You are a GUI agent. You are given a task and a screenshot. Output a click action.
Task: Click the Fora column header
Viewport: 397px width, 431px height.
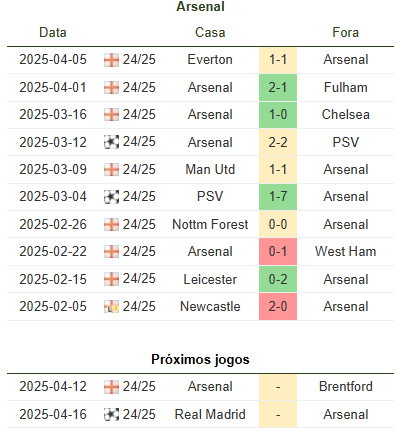click(346, 32)
